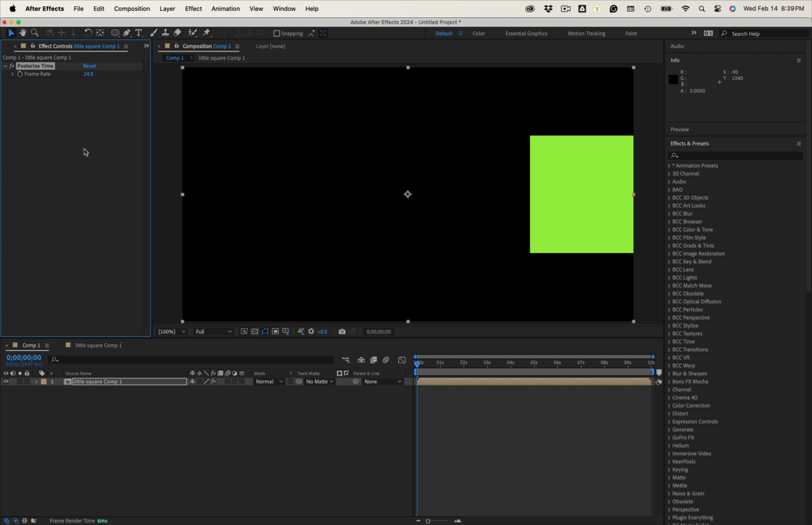Click the timeline zoom slider handle
The height and width of the screenshot is (525, 812).
[428, 521]
